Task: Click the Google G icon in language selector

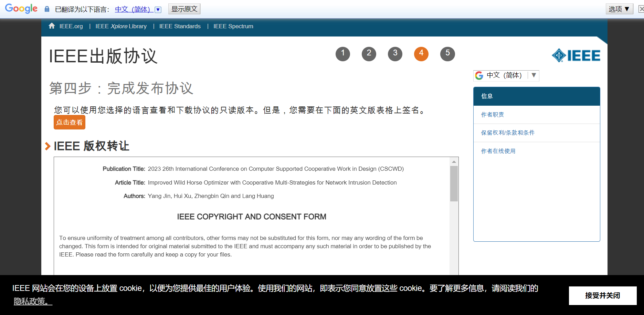Action: (x=479, y=75)
